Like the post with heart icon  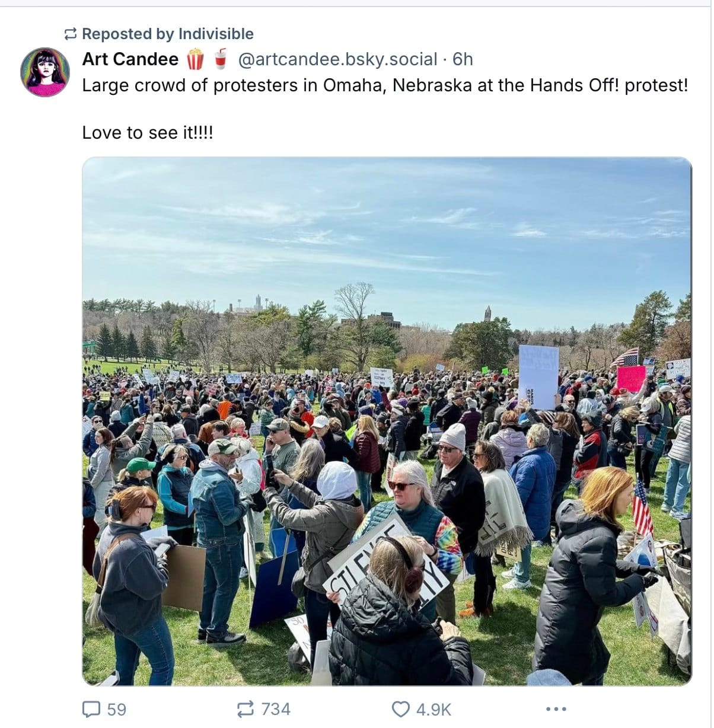401,709
